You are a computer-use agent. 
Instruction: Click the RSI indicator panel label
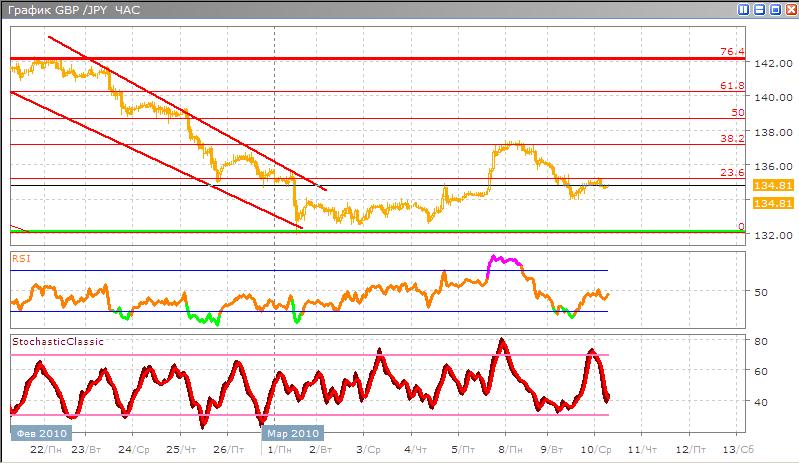[21, 258]
